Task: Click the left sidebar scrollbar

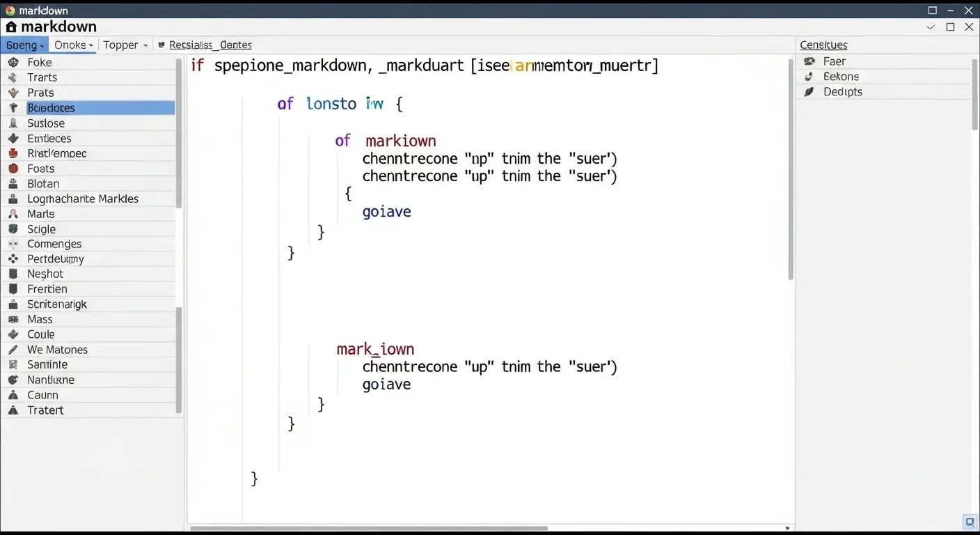Action: [179, 132]
